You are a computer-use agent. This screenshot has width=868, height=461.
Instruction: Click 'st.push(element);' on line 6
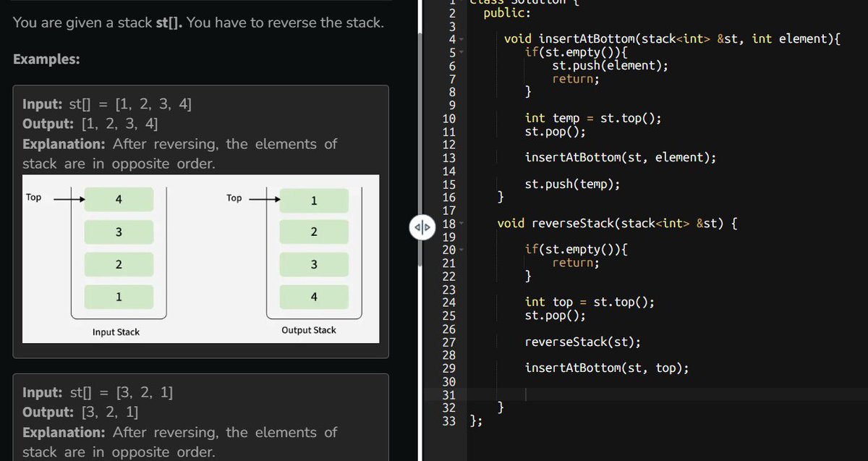[x=610, y=65]
